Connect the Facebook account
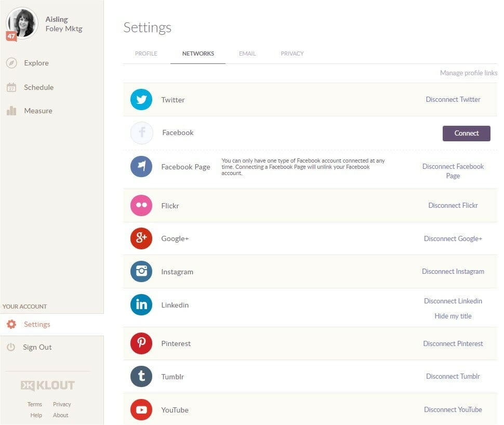Image resolution: width=504 pixels, height=425 pixels. pyautogui.click(x=467, y=134)
